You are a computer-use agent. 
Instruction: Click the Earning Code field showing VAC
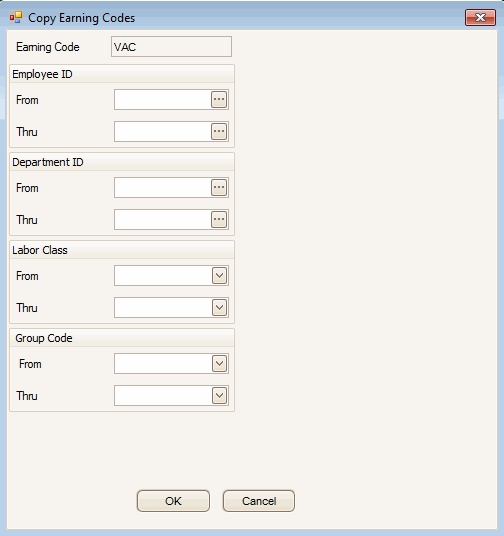[171, 47]
